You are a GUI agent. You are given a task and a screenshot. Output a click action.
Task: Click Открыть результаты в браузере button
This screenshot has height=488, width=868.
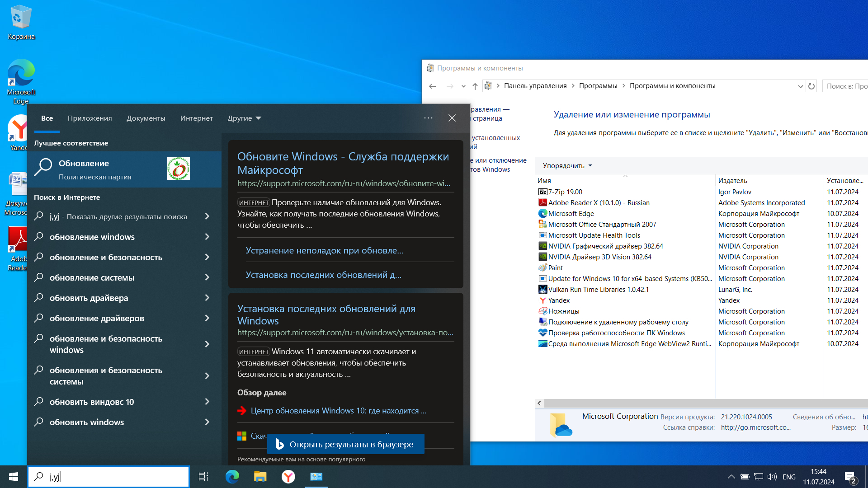tap(346, 444)
